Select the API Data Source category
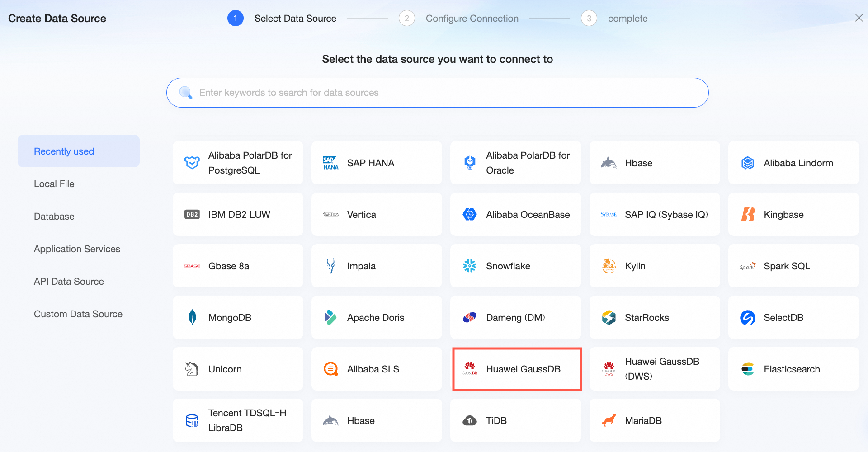 coord(79,281)
